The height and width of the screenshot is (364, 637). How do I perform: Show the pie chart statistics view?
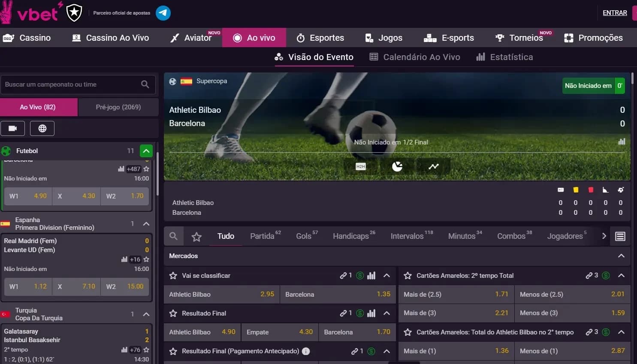click(397, 166)
